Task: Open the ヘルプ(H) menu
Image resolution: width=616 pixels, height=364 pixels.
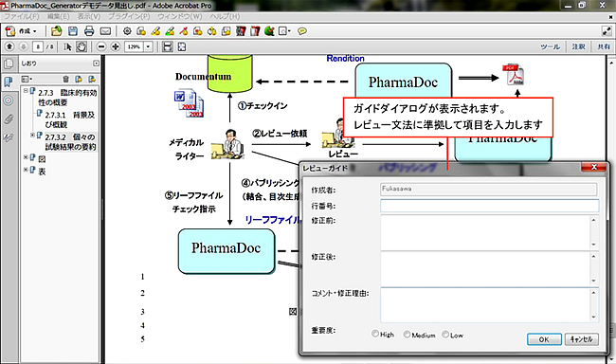Action: pos(225,16)
